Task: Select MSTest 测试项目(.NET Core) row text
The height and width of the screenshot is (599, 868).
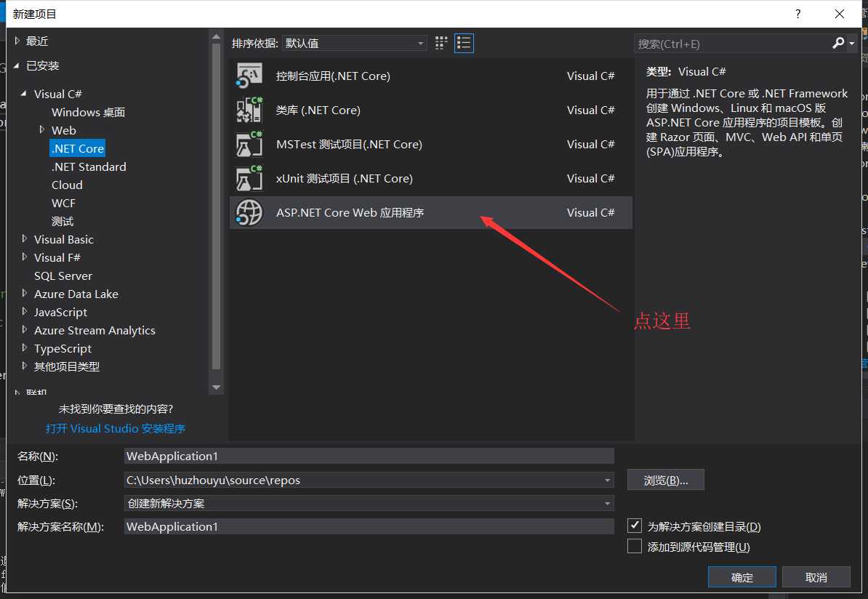Action: [x=349, y=144]
